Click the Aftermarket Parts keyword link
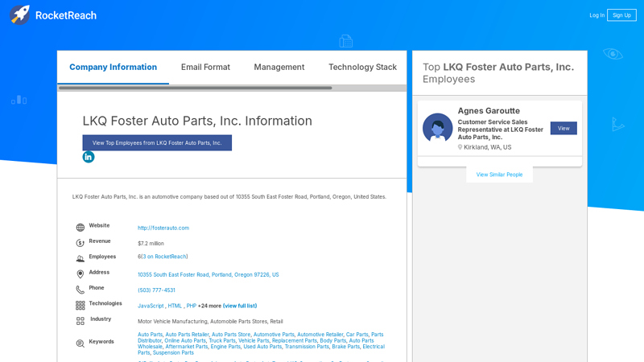Image resolution: width=644 pixels, height=362 pixels. (x=187, y=347)
